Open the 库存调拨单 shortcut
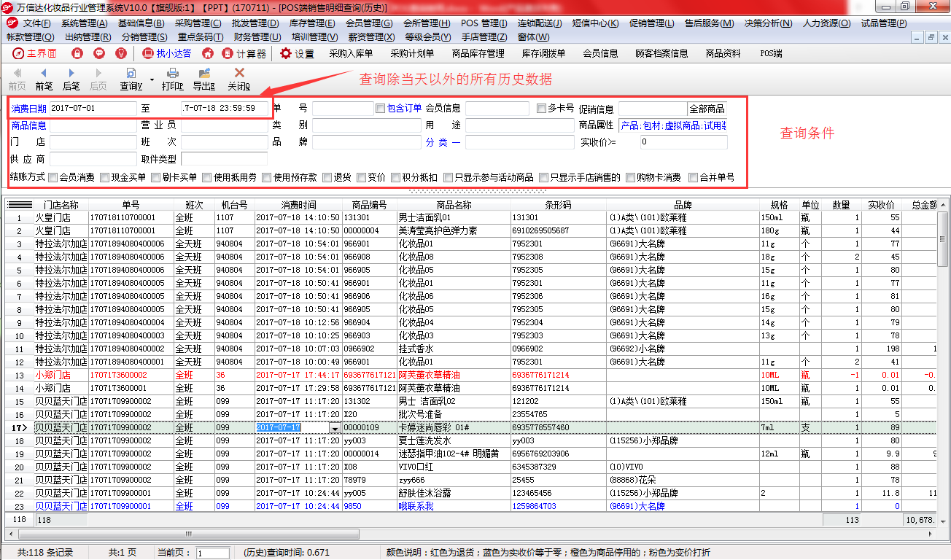The height and width of the screenshot is (560, 951). (544, 53)
